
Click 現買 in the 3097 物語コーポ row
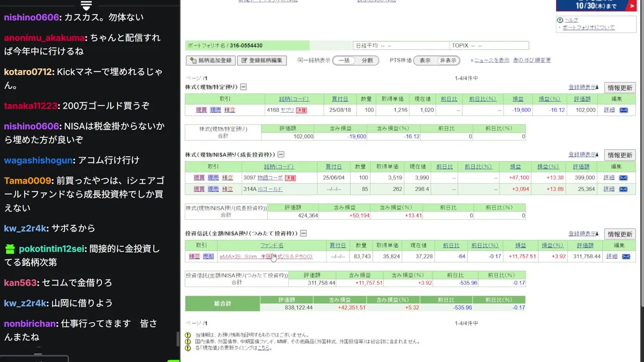(x=199, y=177)
